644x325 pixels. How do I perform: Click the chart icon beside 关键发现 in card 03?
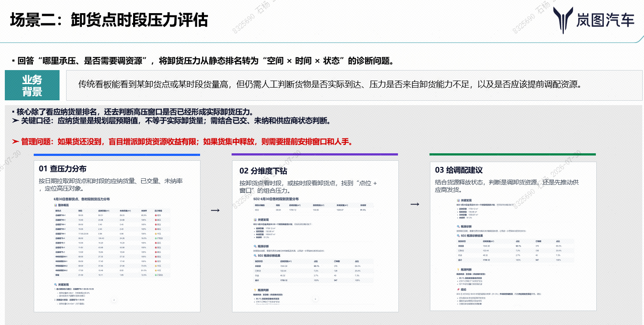[x=458, y=200]
